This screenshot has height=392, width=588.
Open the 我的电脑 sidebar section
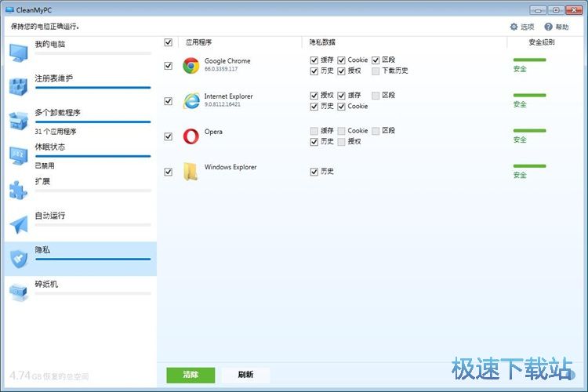81,53
